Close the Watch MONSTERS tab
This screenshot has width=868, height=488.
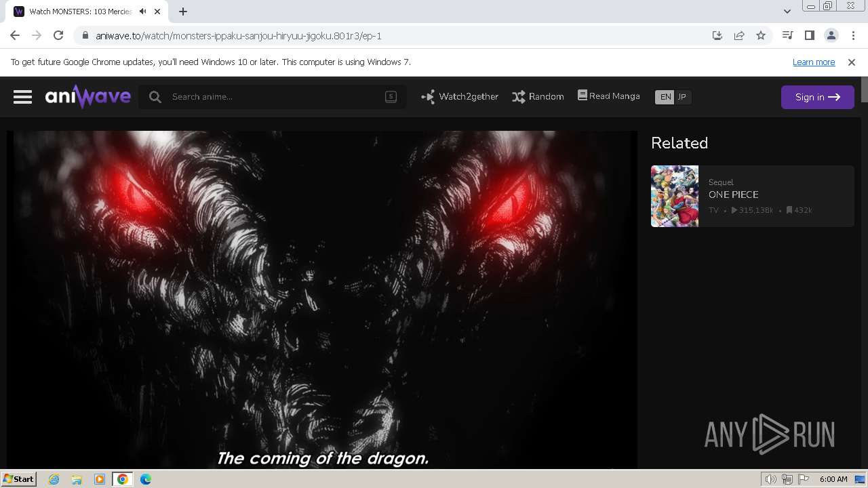(x=159, y=12)
